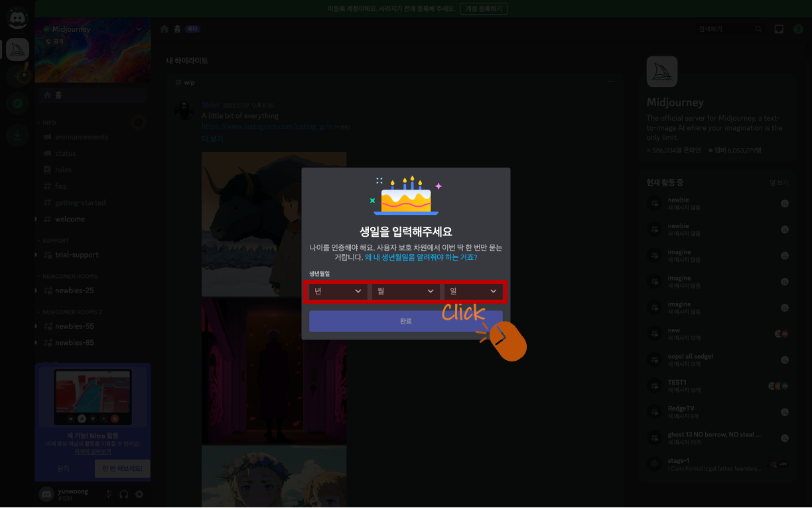The image size is (812, 508).
Task: Click 덜 보기 beside 현재 활동 중
Action: tap(779, 182)
